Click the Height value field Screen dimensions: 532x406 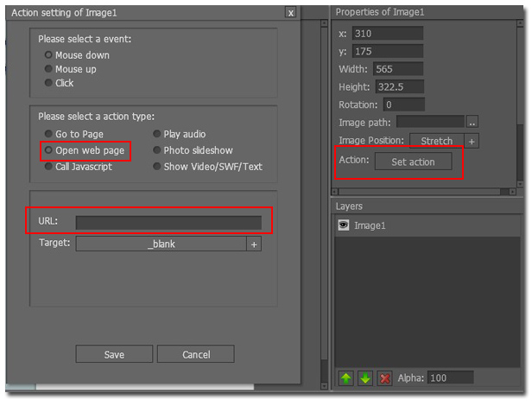(x=400, y=86)
